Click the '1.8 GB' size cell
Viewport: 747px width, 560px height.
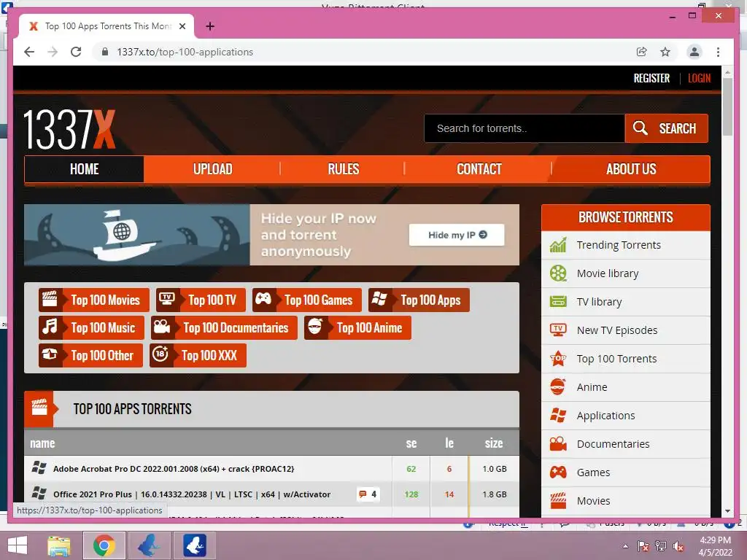[x=494, y=494]
